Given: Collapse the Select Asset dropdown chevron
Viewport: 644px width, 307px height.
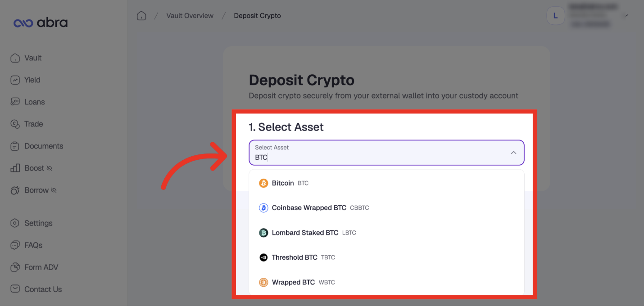Looking at the screenshot, I should coord(513,153).
